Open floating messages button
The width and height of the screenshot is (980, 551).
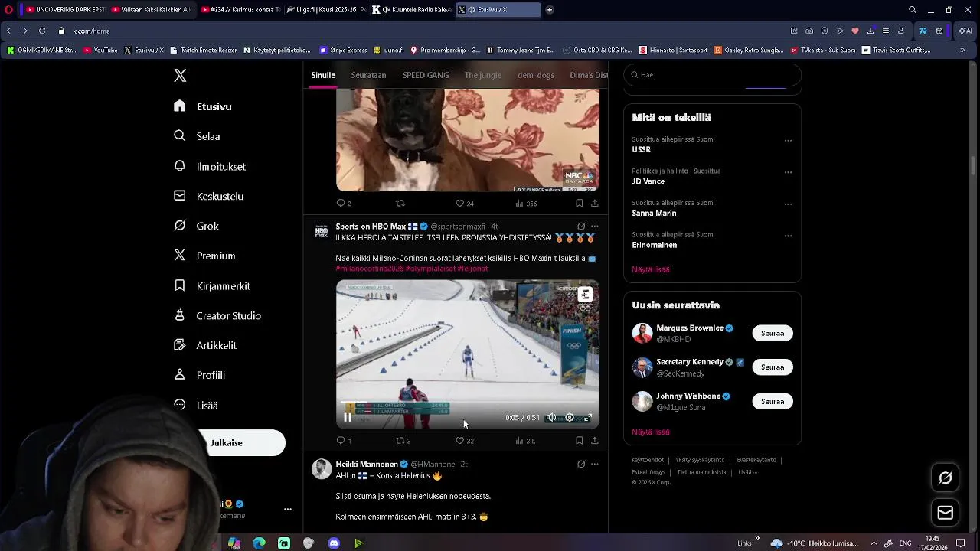tap(946, 513)
